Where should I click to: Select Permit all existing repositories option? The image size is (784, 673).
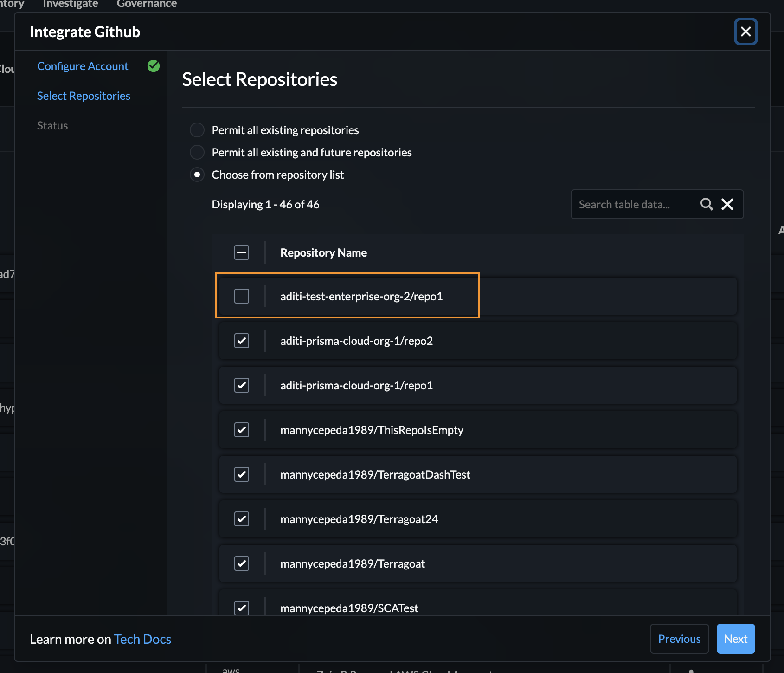[x=197, y=130]
